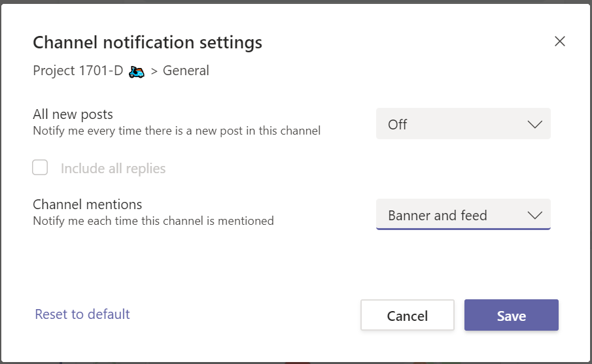Enable the Include all replies checkbox
Viewport: 592px width, 364px height.
41,168
